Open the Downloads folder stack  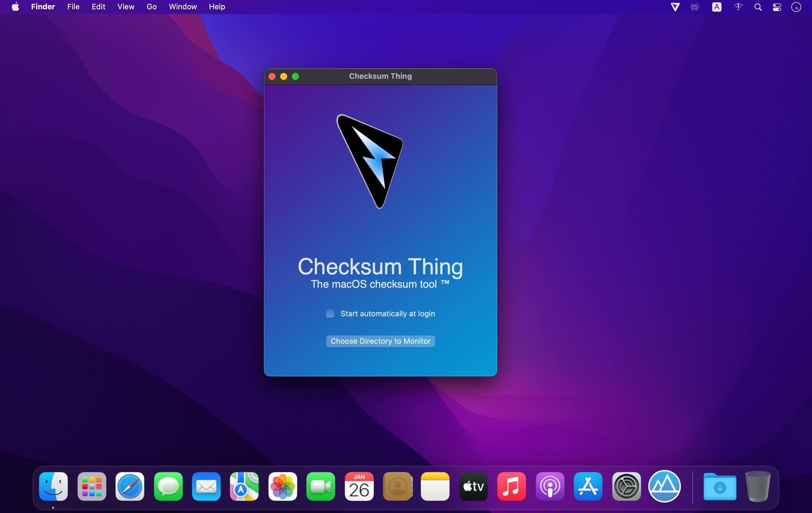[719, 486]
